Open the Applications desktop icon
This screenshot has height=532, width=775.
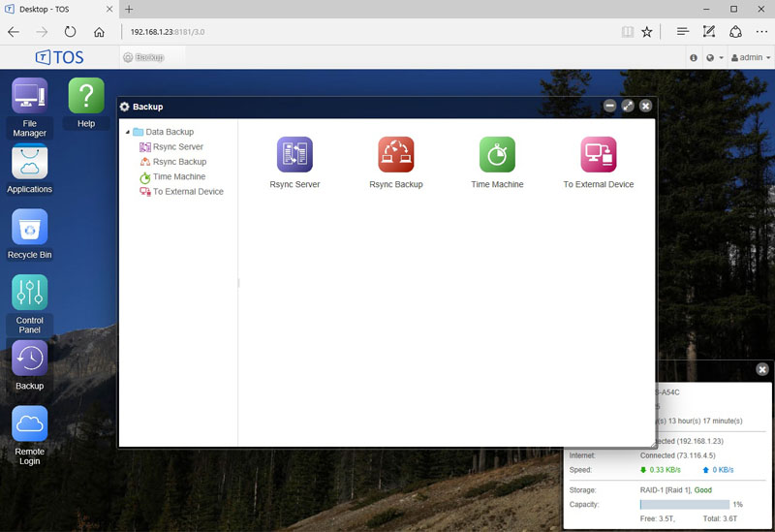pos(29,162)
